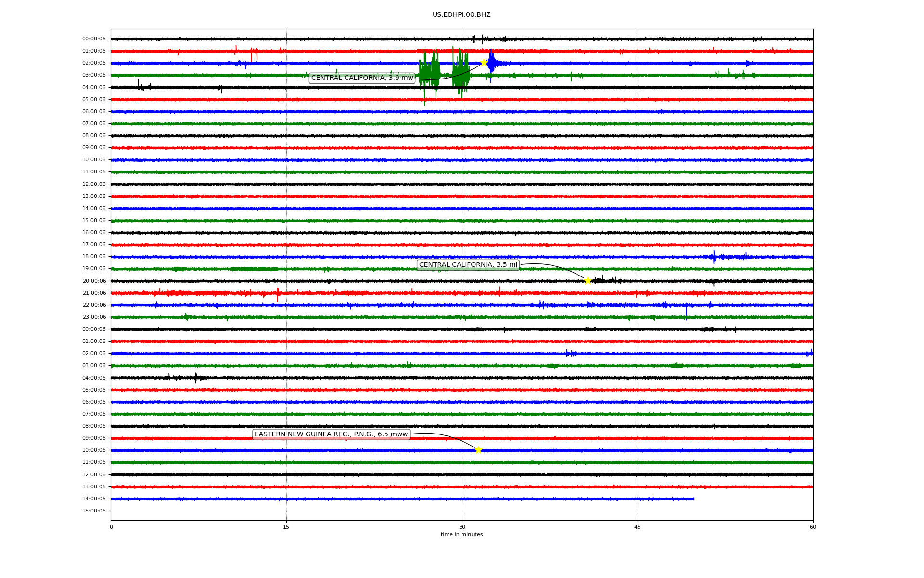The height and width of the screenshot is (578, 924).
Task: Click the first 00:00:06 row label
Action: pyautogui.click(x=94, y=39)
